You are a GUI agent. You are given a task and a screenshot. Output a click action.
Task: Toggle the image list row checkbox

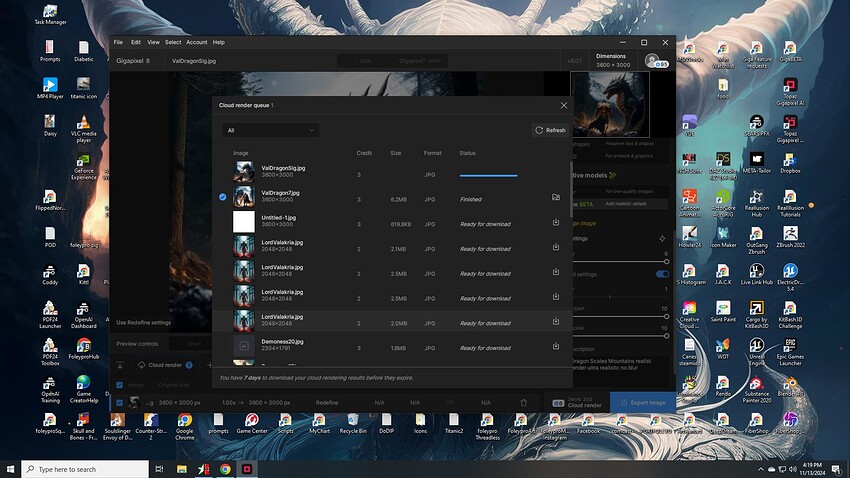120,403
